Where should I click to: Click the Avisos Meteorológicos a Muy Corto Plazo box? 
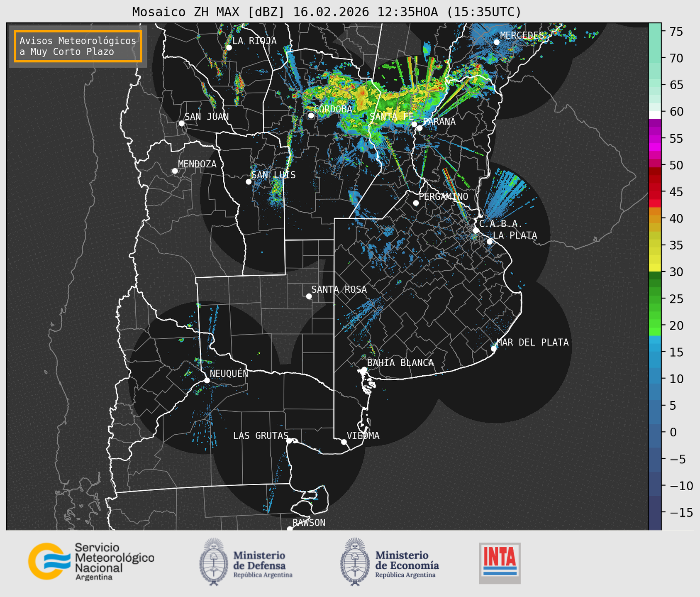pyautogui.click(x=78, y=46)
